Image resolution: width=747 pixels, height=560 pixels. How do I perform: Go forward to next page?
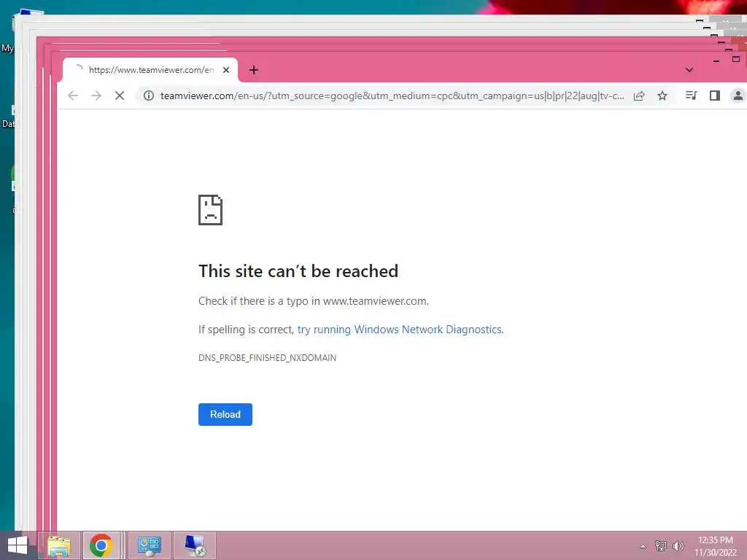pyautogui.click(x=96, y=96)
